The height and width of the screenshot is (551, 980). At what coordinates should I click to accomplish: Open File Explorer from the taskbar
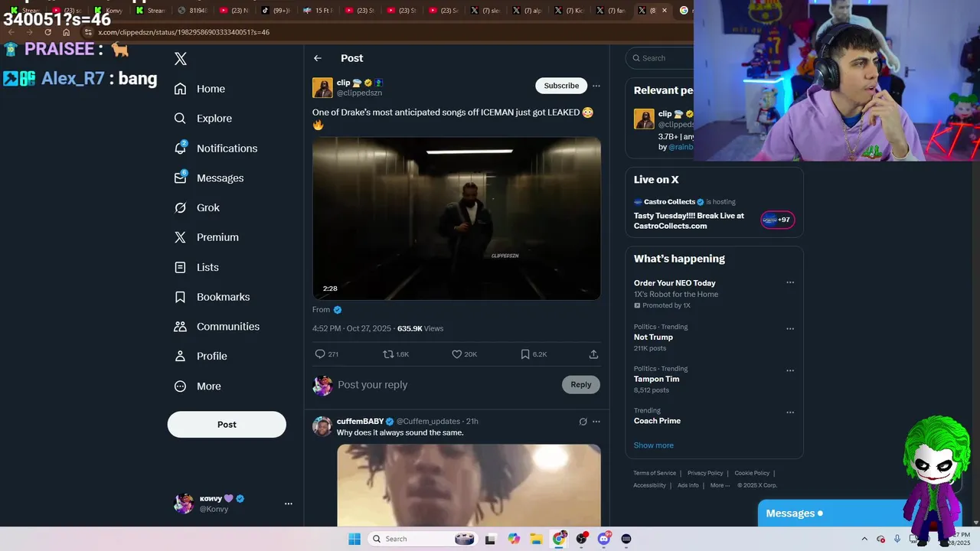(x=537, y=539)
